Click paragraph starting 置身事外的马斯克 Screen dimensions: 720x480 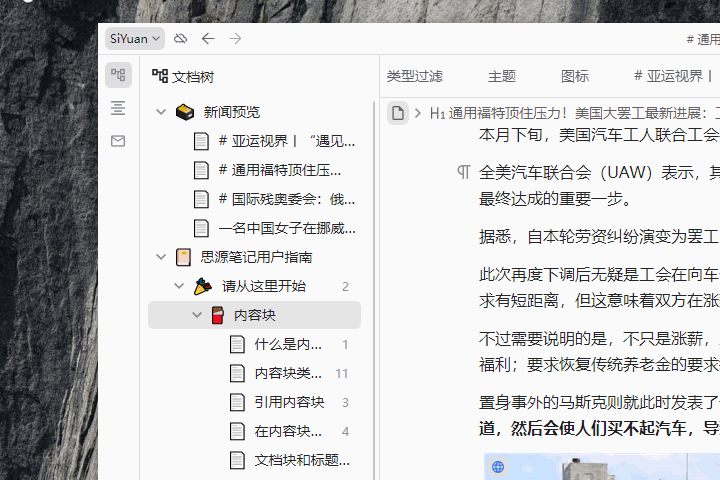click(599, 415)
